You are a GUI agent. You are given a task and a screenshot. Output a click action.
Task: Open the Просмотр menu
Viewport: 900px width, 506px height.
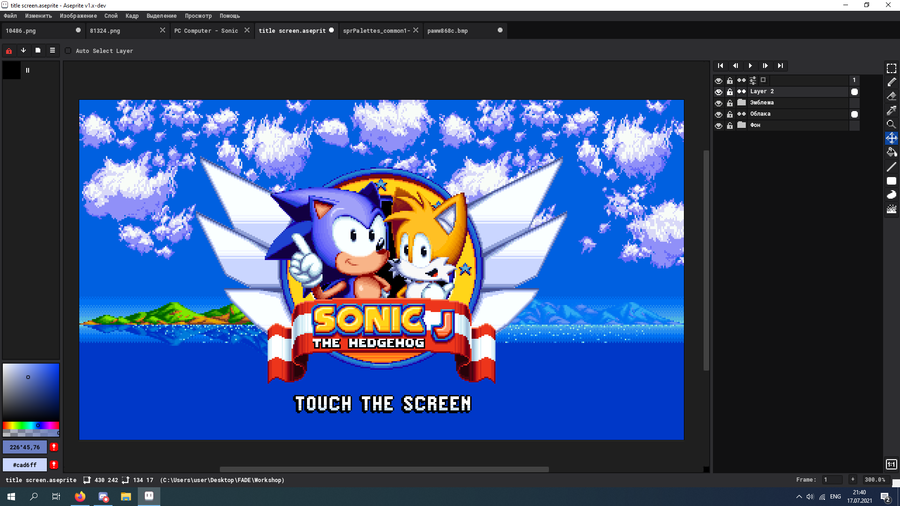[198, 16]
